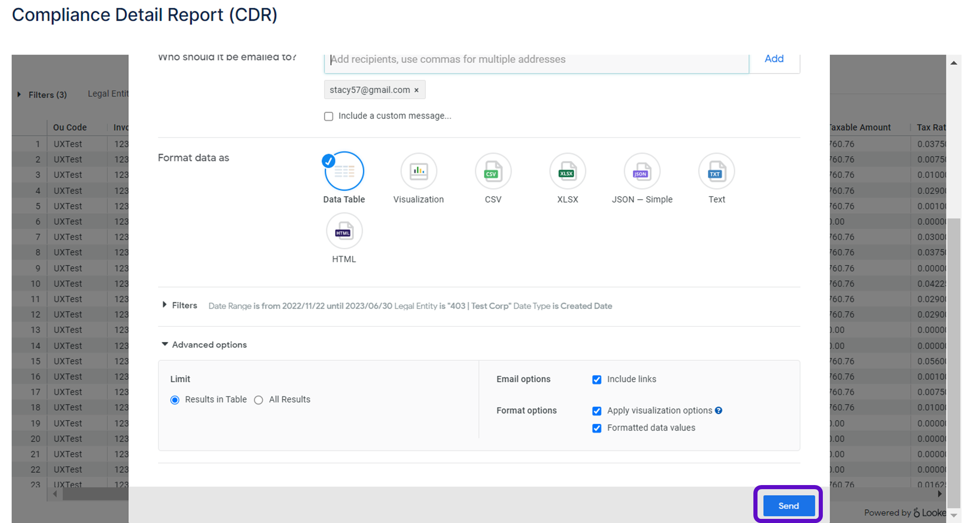Select the Text format icon
This screenshot has width=980, height=523.
click(x=716, y=171)
